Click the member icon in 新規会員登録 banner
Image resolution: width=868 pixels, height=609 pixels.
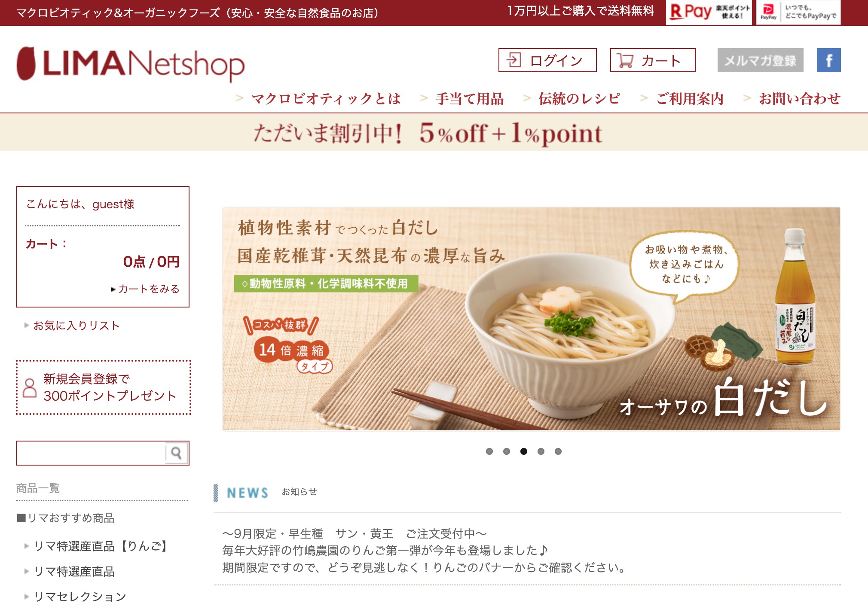pos(30,388)
